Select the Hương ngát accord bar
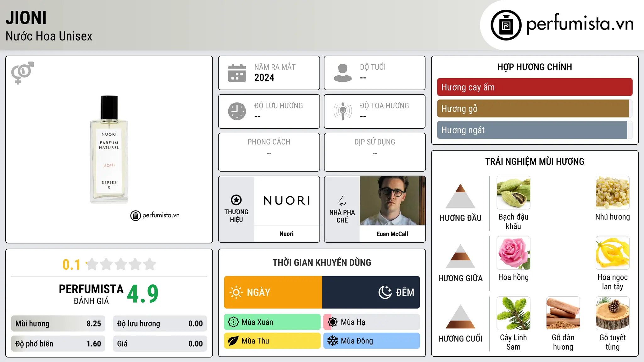 click(535, 130)
